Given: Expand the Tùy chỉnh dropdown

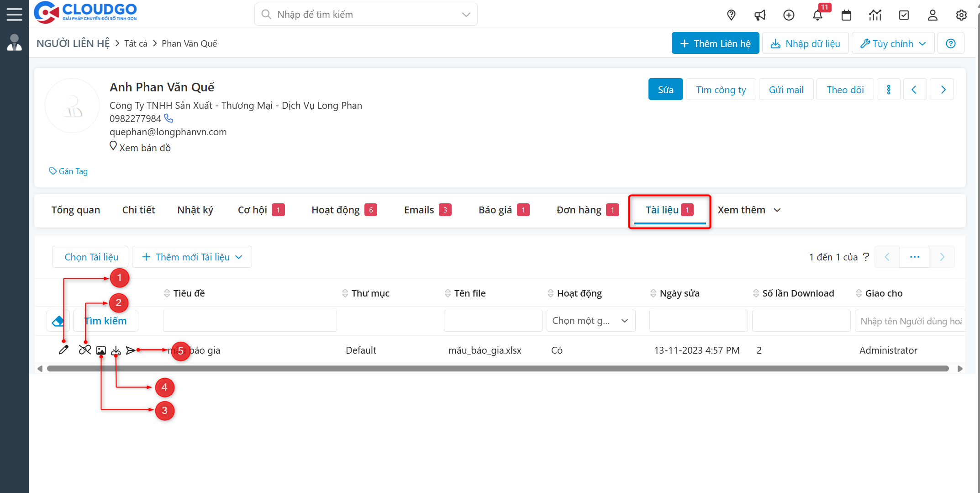Looking at the screenshot, I should [893, 43].
